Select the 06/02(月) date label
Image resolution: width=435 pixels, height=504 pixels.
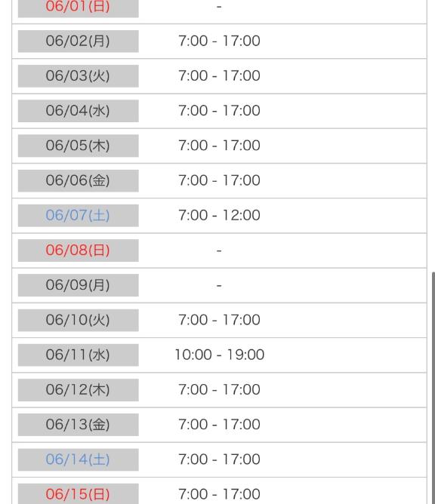tap(79, 41)
